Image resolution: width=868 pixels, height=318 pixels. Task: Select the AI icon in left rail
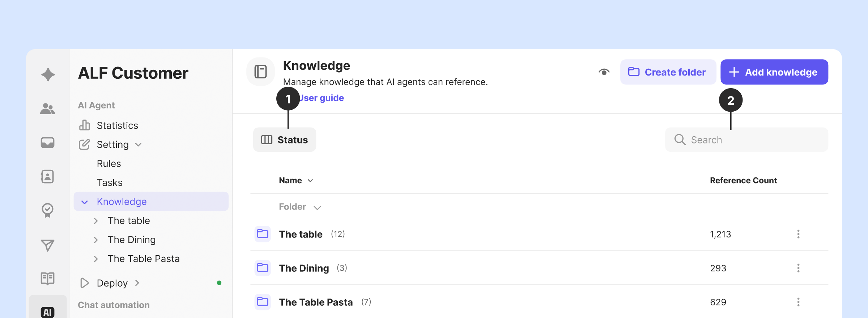tap(48, 312)
